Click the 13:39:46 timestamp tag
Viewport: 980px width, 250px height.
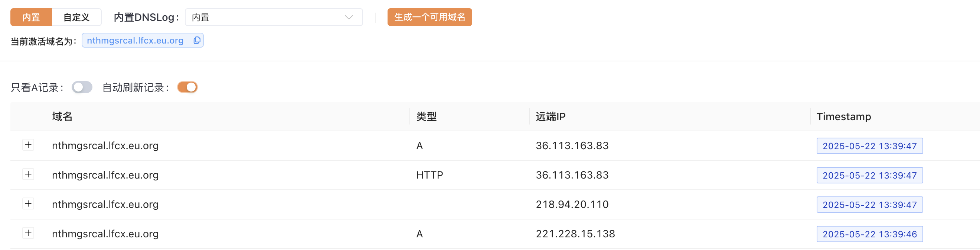[869, 234]
